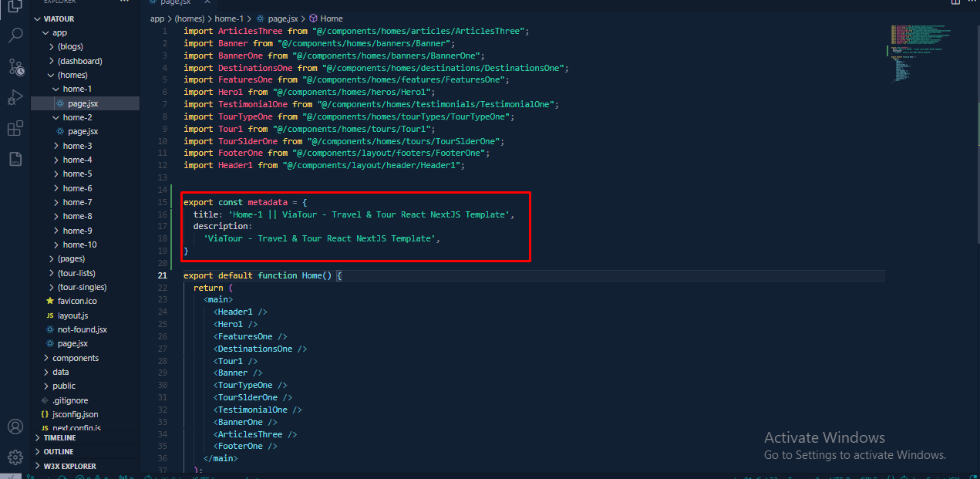Image resolution: width=980 pixels, height=479 pixels.
Task: Open the Manage settings gear
Action: click(15, 457)
